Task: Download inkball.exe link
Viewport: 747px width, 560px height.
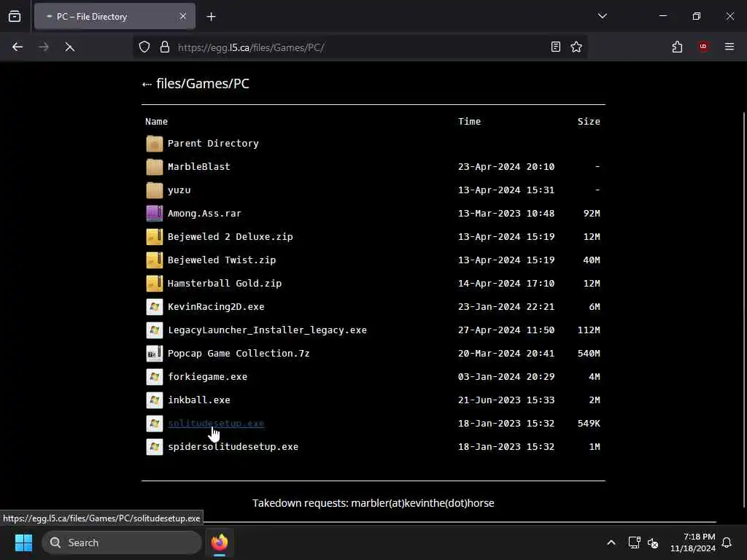Action: pyautogui.click(x=198, y=400)
